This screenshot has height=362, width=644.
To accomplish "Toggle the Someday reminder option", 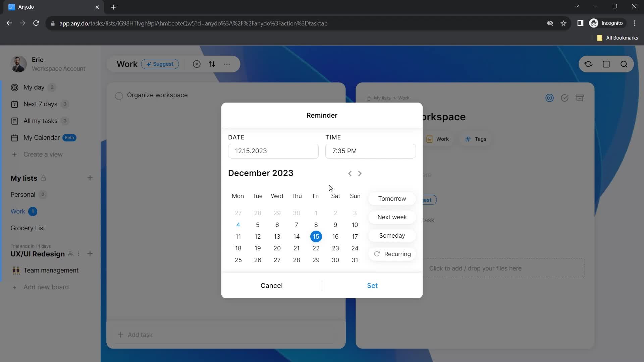I will point(392,235).
